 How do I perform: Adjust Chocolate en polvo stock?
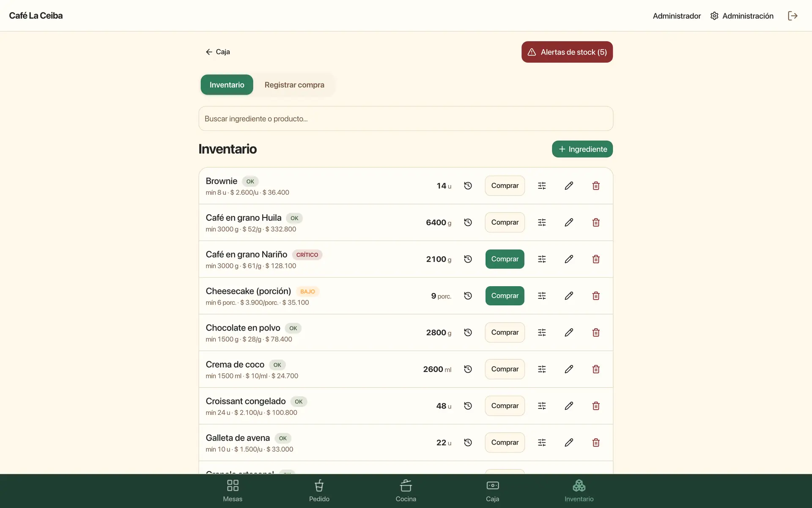tap(542, 332)
